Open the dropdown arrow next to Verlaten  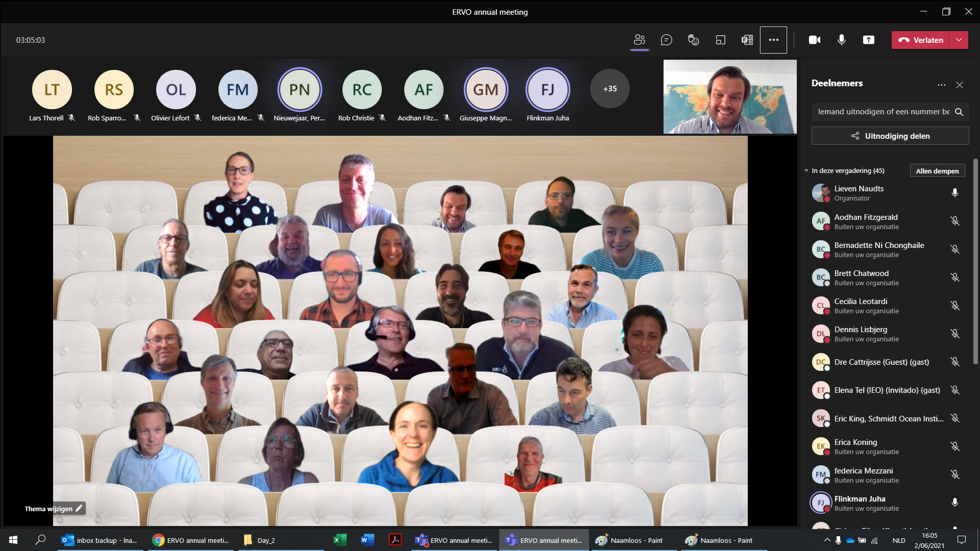959,40
